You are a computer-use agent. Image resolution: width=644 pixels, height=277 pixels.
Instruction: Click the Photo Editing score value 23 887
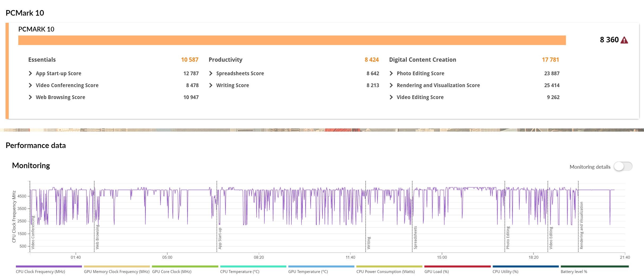(x=552, y=73)
